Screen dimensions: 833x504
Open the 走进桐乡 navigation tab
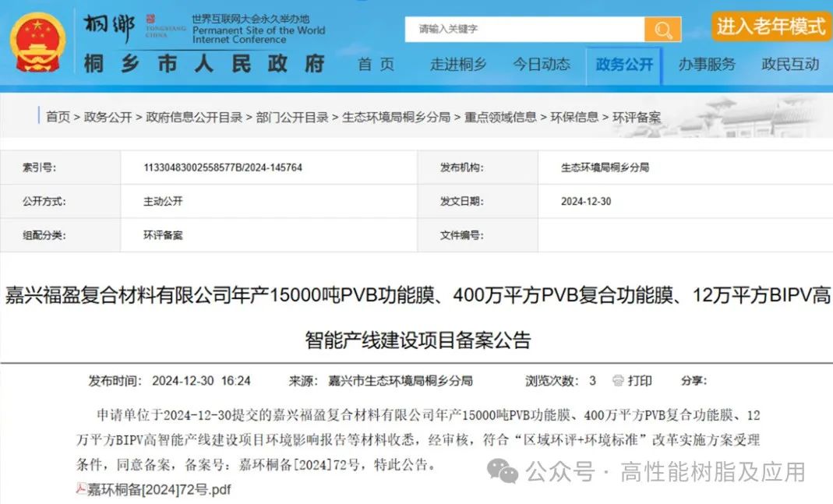pos(458,65)
